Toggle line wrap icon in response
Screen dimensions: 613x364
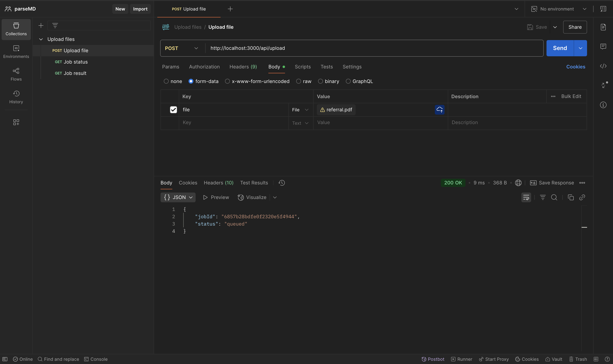tap(526, 197)
